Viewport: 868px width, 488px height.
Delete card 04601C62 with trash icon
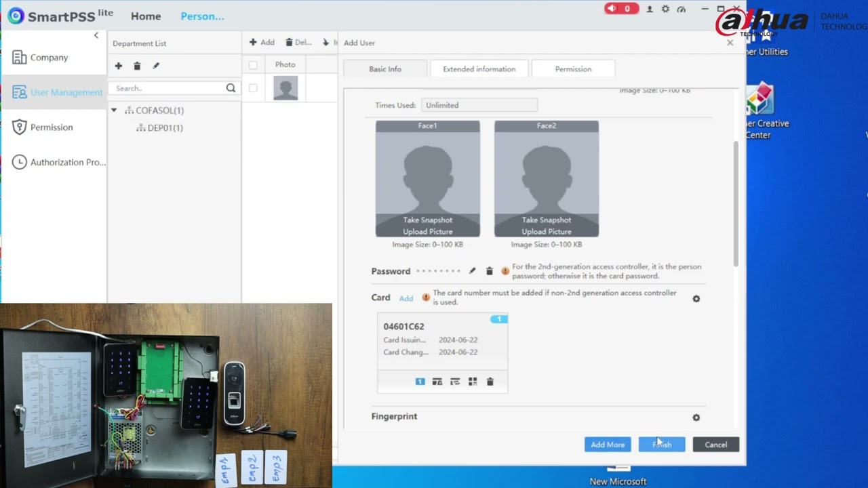490,382
